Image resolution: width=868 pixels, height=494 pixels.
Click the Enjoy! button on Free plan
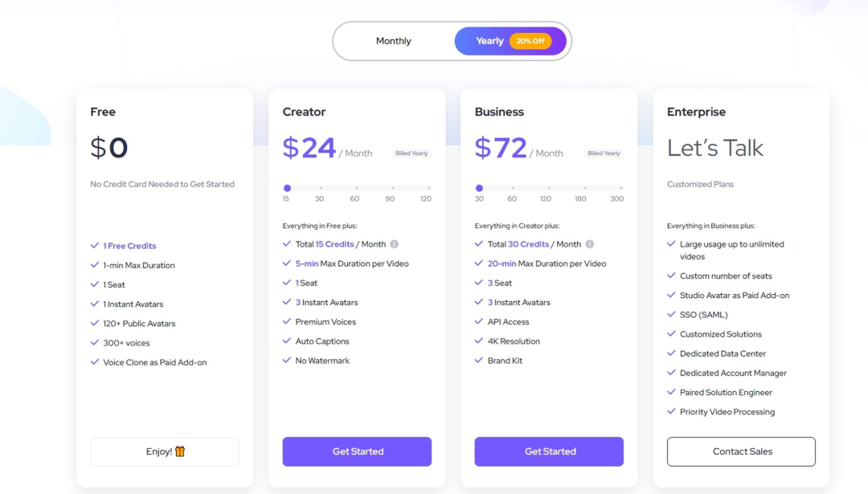[164, 451]
